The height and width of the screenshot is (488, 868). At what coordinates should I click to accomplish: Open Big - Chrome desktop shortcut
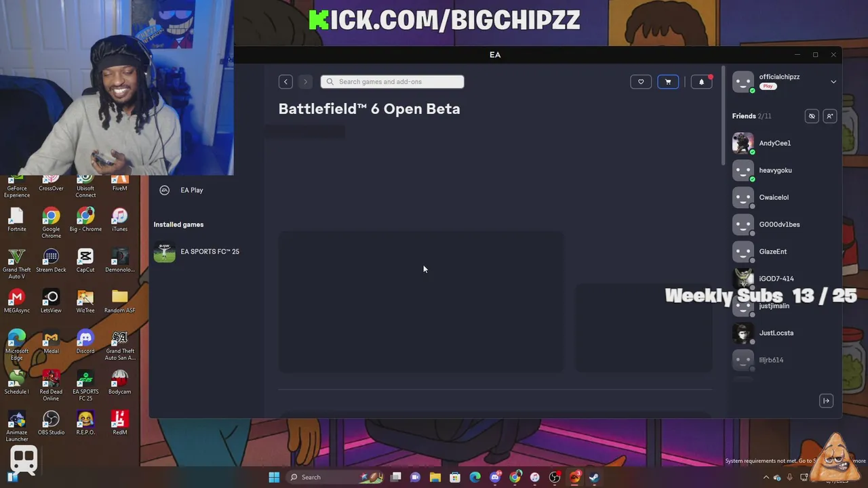point(85,219)
